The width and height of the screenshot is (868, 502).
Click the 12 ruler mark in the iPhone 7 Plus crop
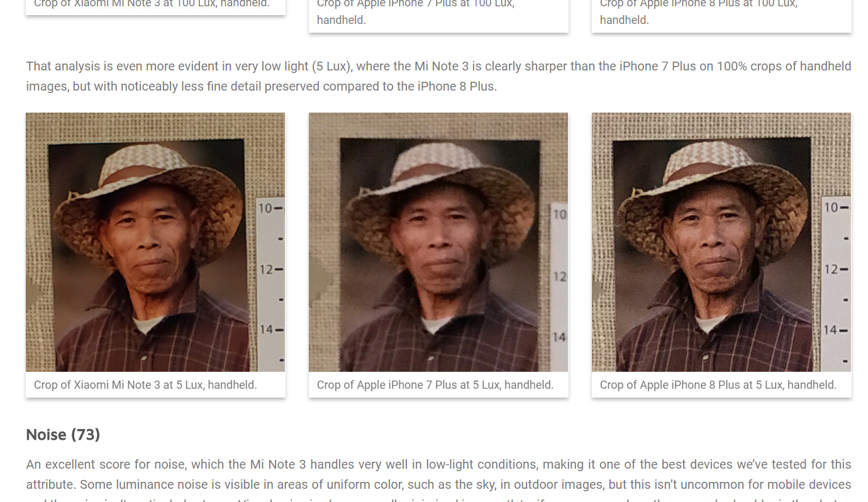[x=559, y=277]
